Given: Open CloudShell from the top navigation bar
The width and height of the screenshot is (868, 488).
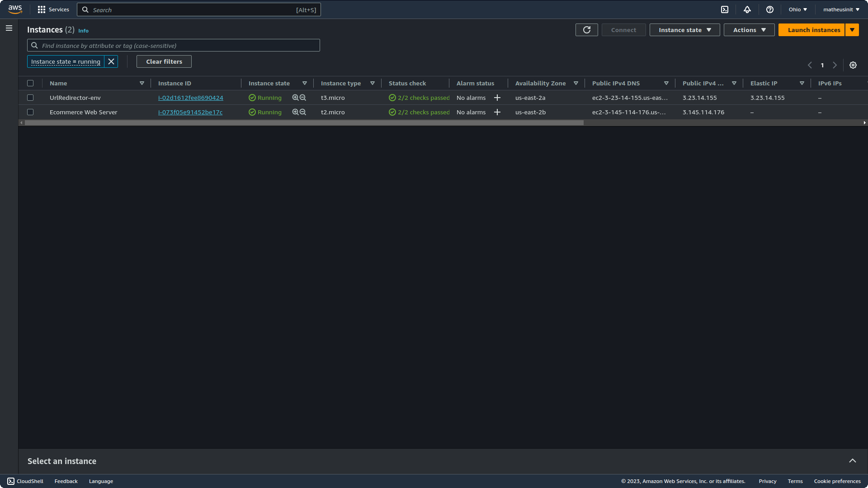Looking at the screenshot, I should pyautogui.click(x=725, y=9).
